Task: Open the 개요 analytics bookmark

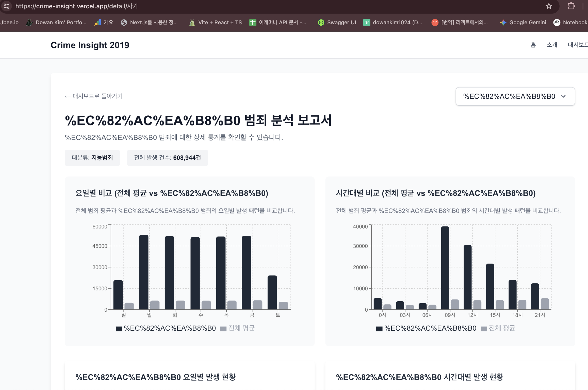Action: coord(104,22)
